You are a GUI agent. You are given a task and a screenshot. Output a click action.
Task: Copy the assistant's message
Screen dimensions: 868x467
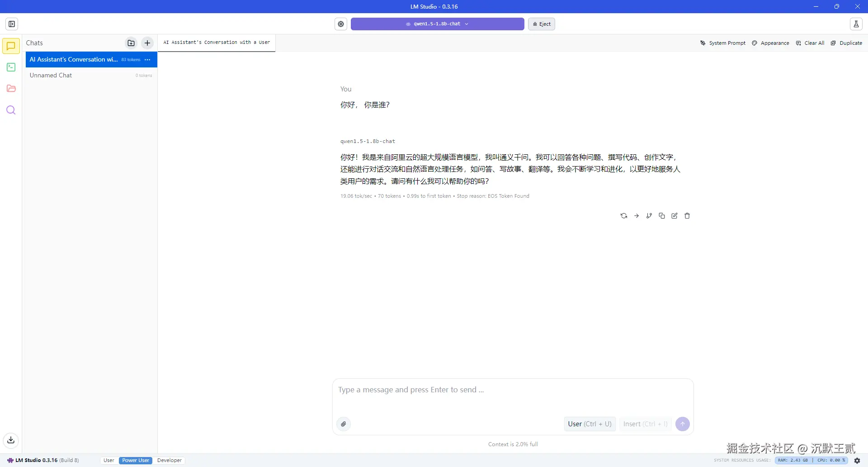pos(662,216)
